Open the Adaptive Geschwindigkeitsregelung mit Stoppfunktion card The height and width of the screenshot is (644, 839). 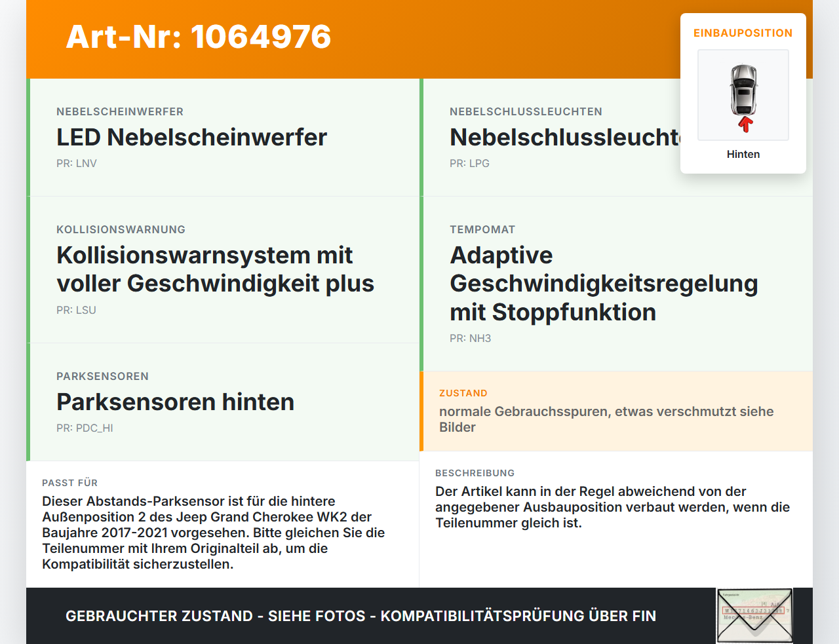pyautogui.click(x=616, y=284)
